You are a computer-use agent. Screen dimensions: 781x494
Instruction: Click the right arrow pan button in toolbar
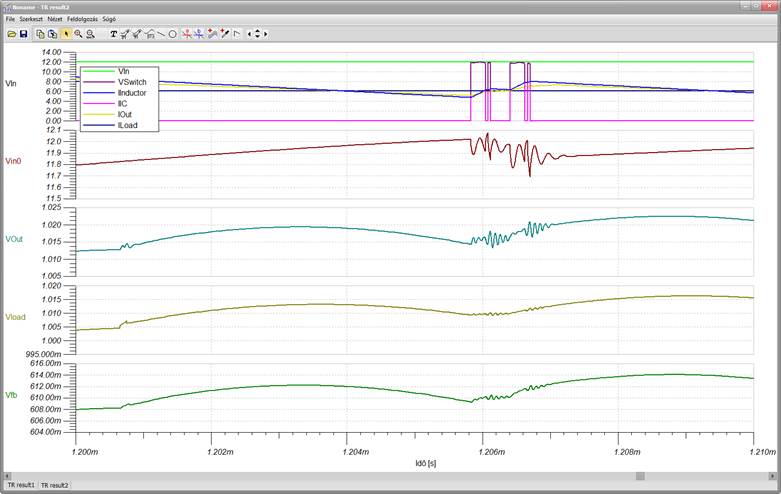point(265,34)
